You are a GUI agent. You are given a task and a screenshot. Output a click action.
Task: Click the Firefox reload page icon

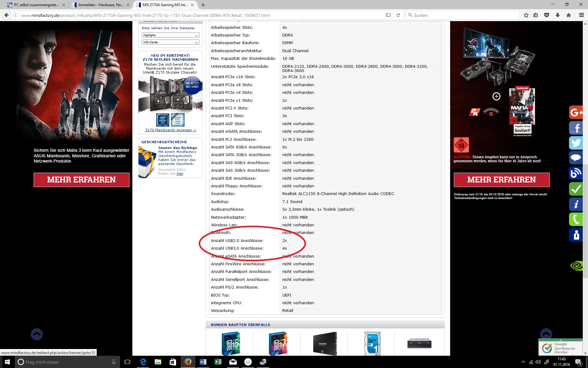click(x=398, y=15)
